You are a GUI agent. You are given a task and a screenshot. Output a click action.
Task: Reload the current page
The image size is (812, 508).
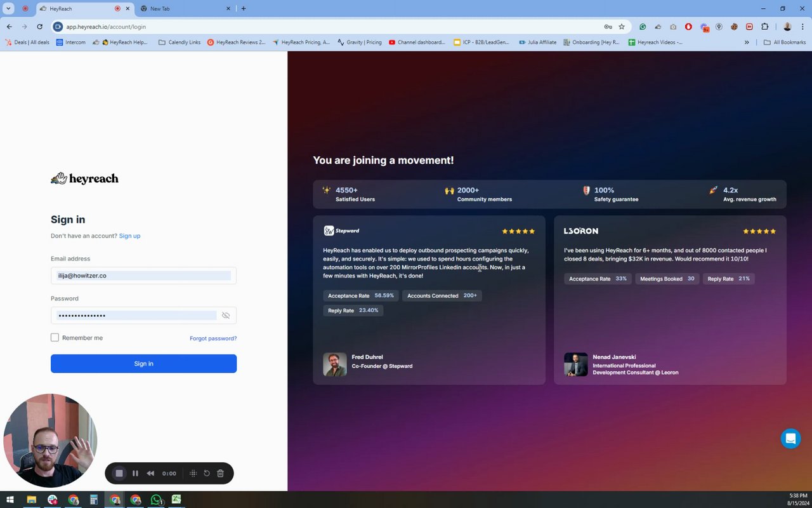[x=39, y=27]
